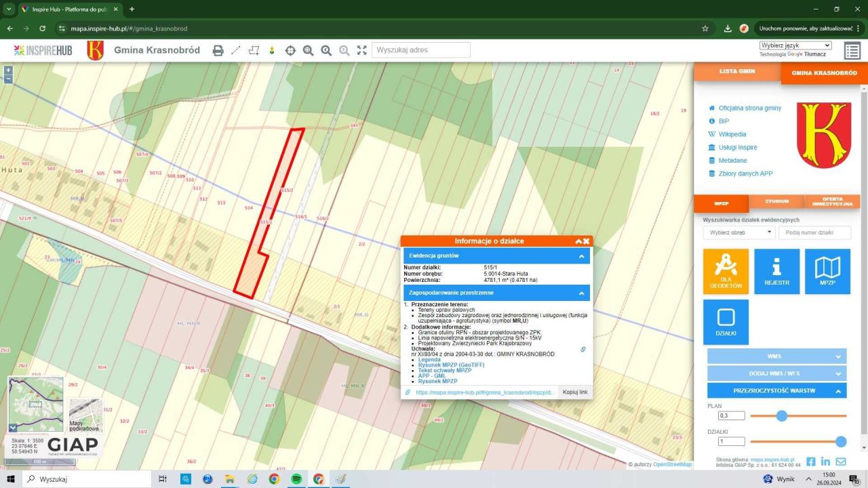Click the 'Wyszukaj adres' search field
This screenshot has width=868, height=488.
click(420, 50)
